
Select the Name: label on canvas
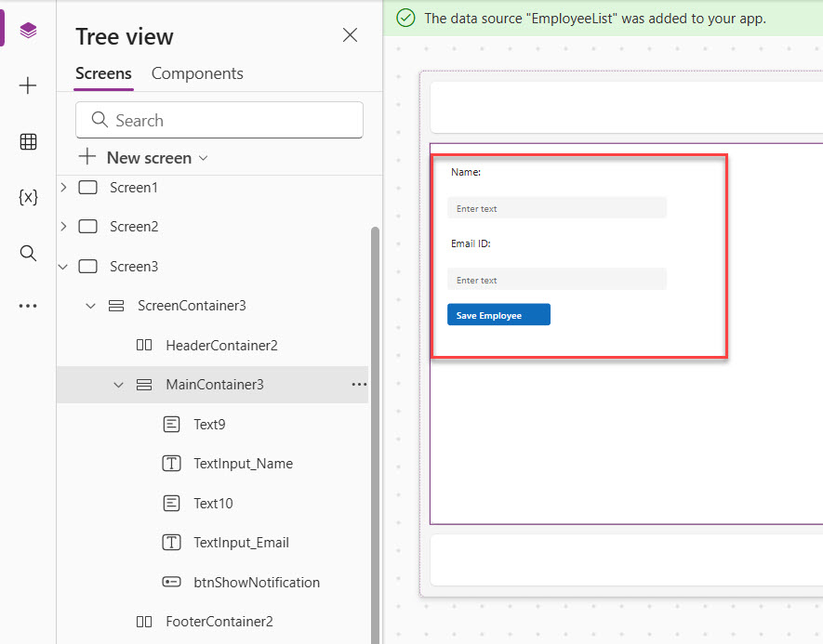(x=466, y=172)
